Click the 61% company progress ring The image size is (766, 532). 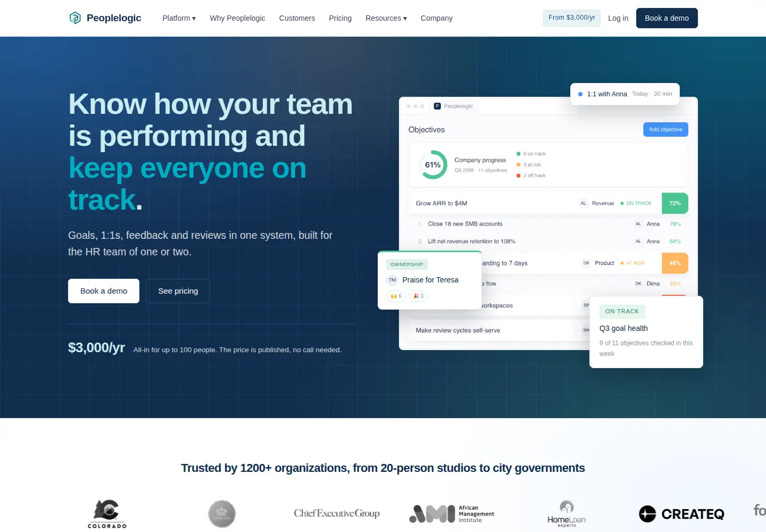tap(433, 165)
